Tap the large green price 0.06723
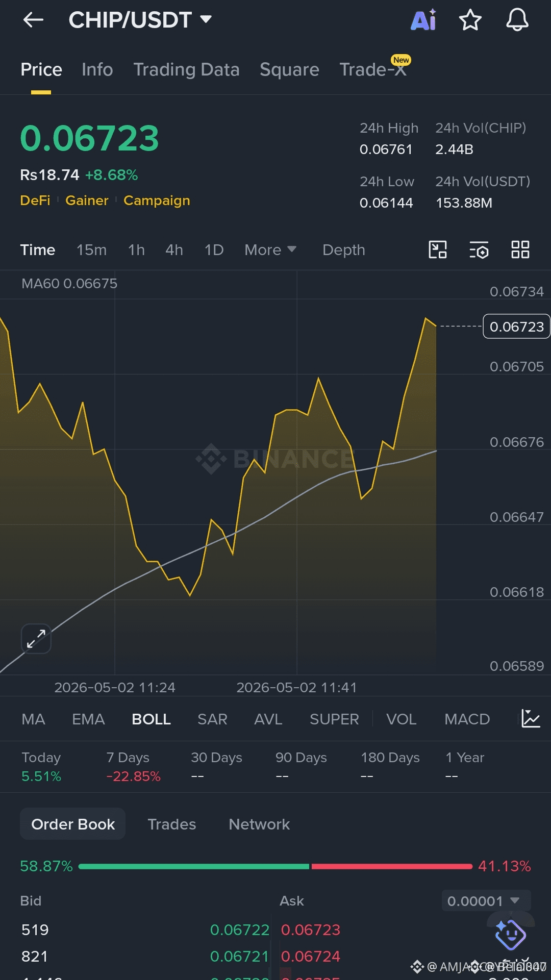 [x=90, y=138]
